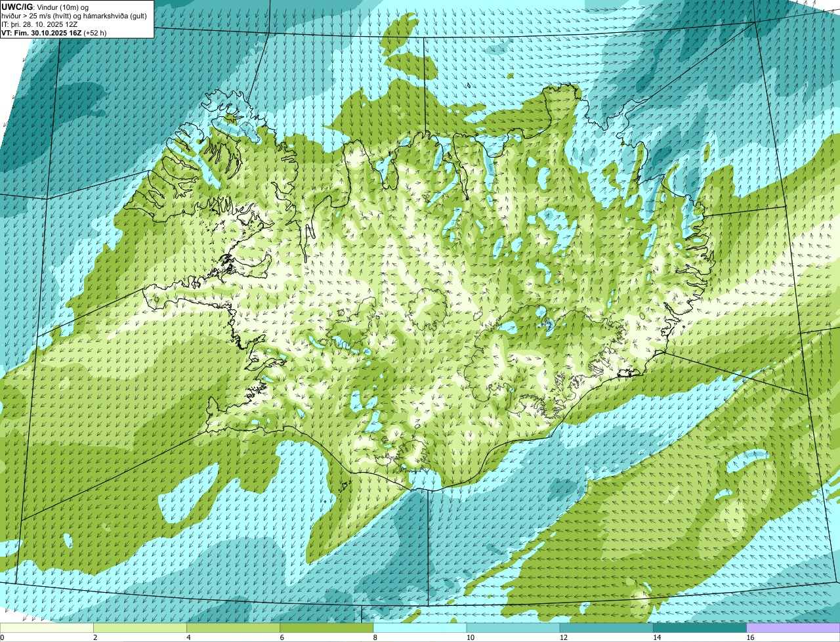Viewport: 840px width, 642px height.
Task: Click the turquoise 10–12 legend color segment
Action: click(513, 628)
